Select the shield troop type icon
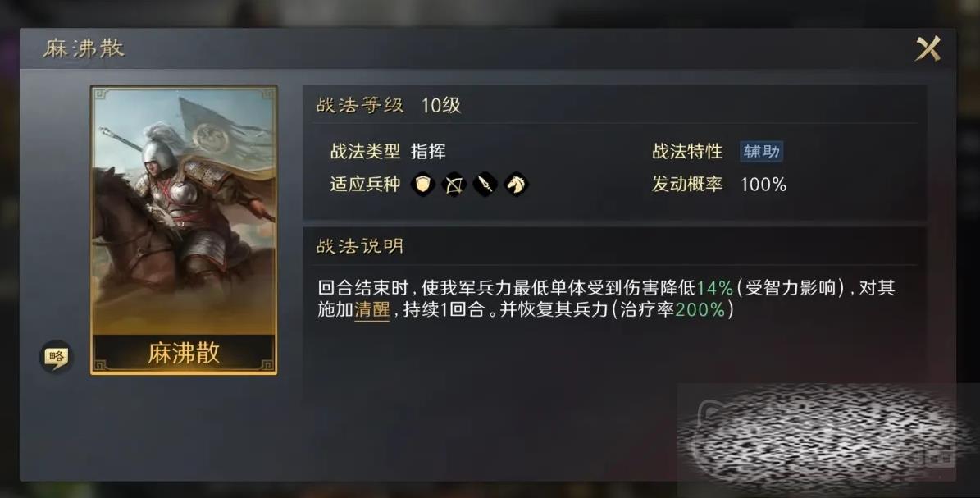This screenshot has height=498, width=980. coord(423,185)
